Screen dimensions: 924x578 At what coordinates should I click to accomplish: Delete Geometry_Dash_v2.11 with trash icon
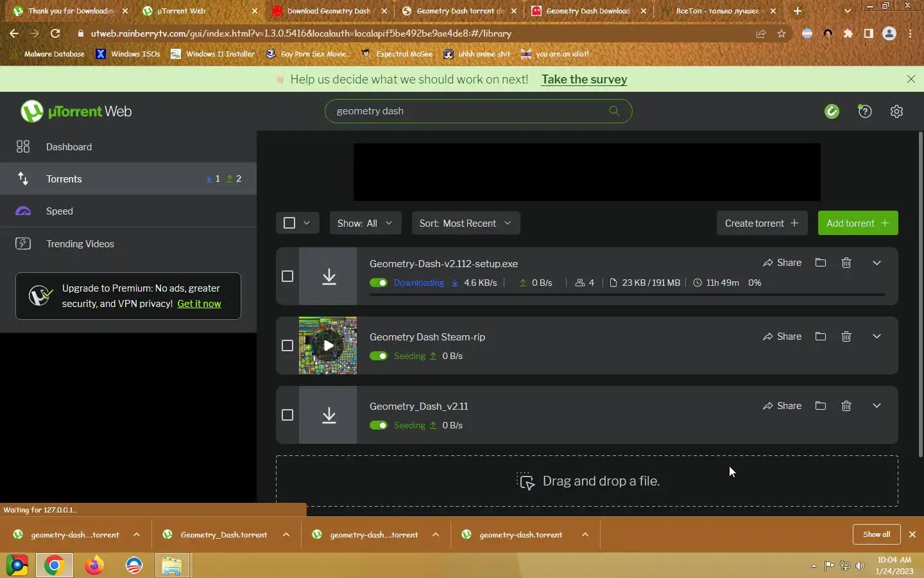846,406
